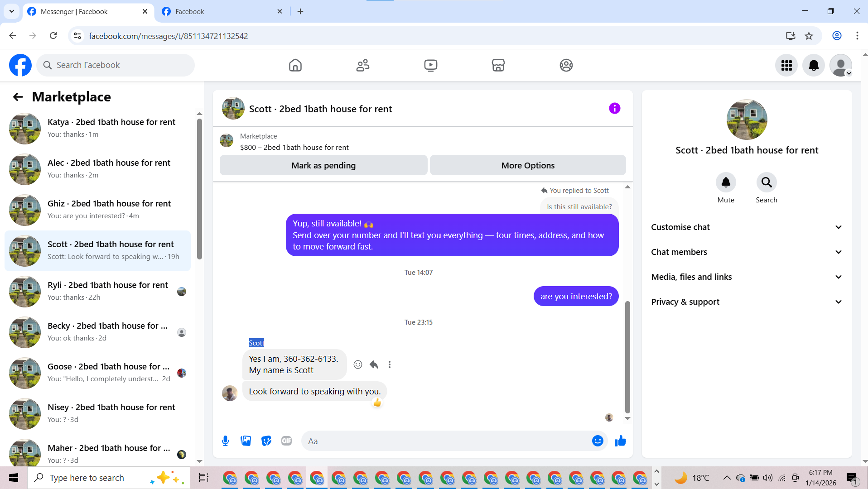The height and width of the screenshot is (489, 868).
Task: Expand Media, files and links section
Action: [747, 277]
